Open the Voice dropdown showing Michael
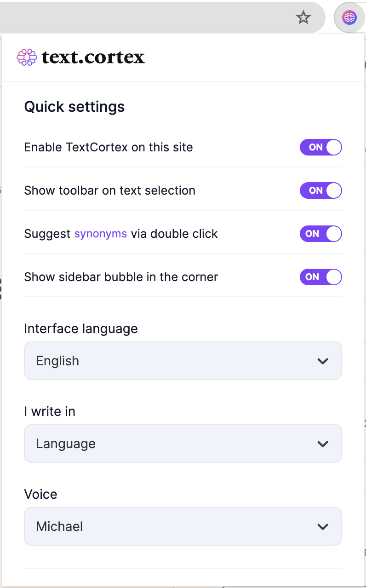The width and height of the screenshot is (366, 588). (183, 526)
